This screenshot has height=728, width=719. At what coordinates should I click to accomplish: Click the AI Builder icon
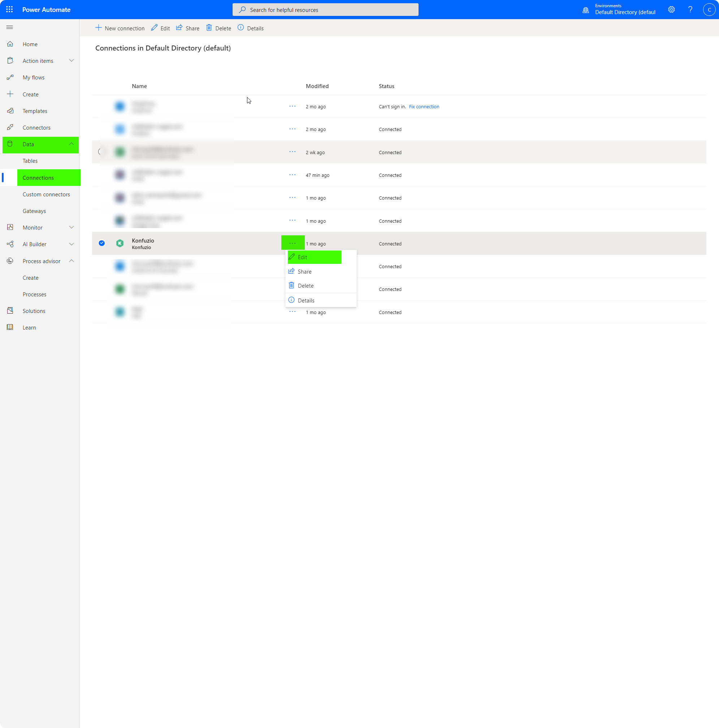[10, 244]
